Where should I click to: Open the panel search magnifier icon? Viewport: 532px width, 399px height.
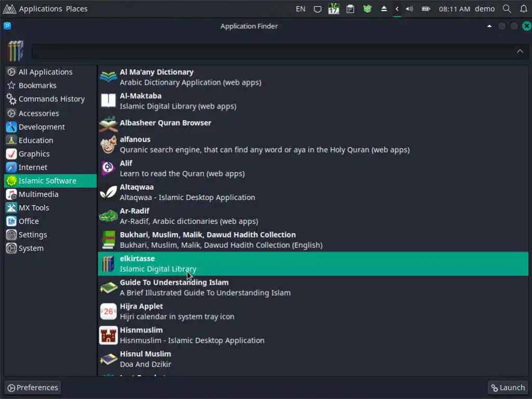click(507, 9)
